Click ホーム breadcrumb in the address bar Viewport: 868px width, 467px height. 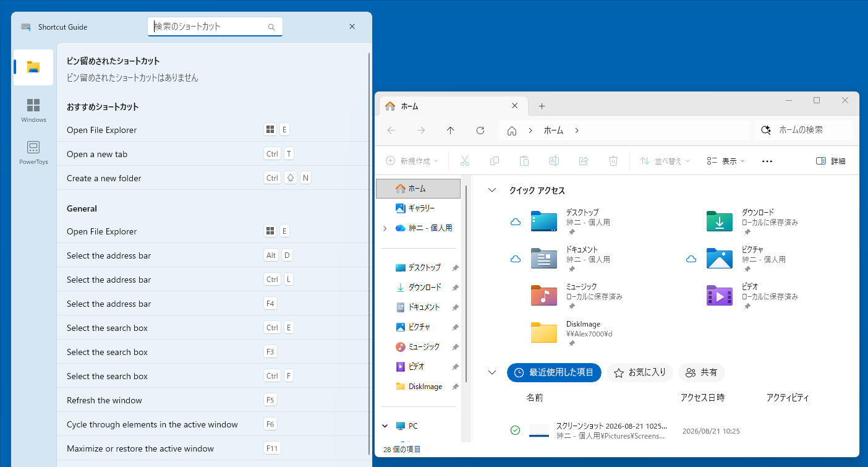tap(553, 131)
